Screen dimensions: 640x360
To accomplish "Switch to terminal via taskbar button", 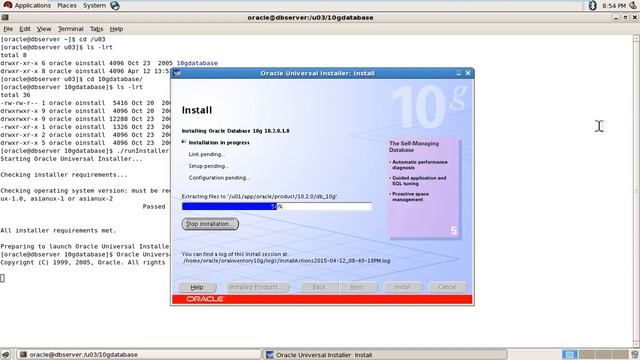I will click(x=139, y=355).
